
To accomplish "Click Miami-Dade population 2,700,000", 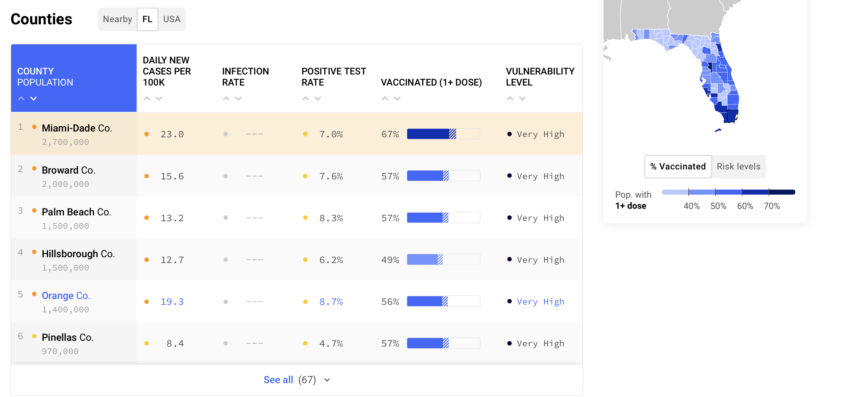I will coord(65,142).
